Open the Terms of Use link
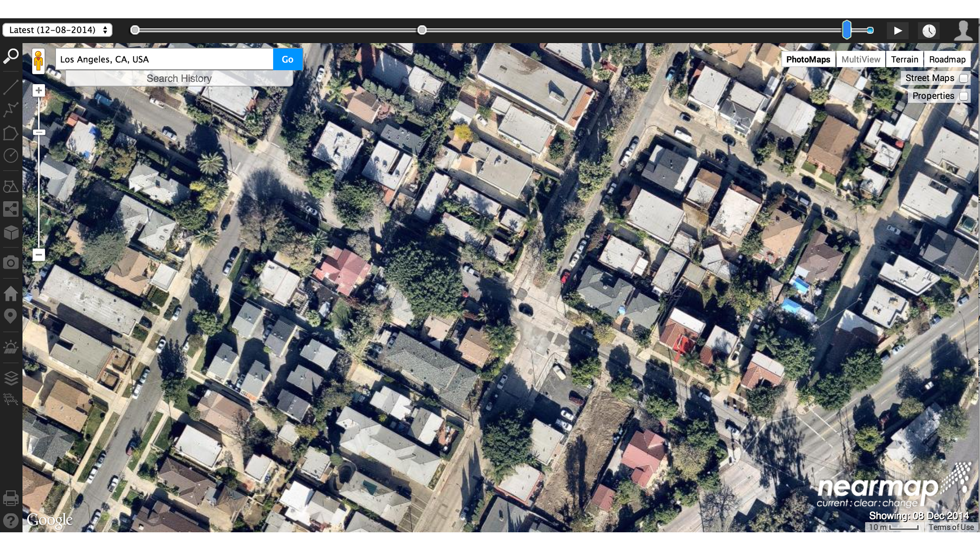The image size is (980, 551). (951, 527)
